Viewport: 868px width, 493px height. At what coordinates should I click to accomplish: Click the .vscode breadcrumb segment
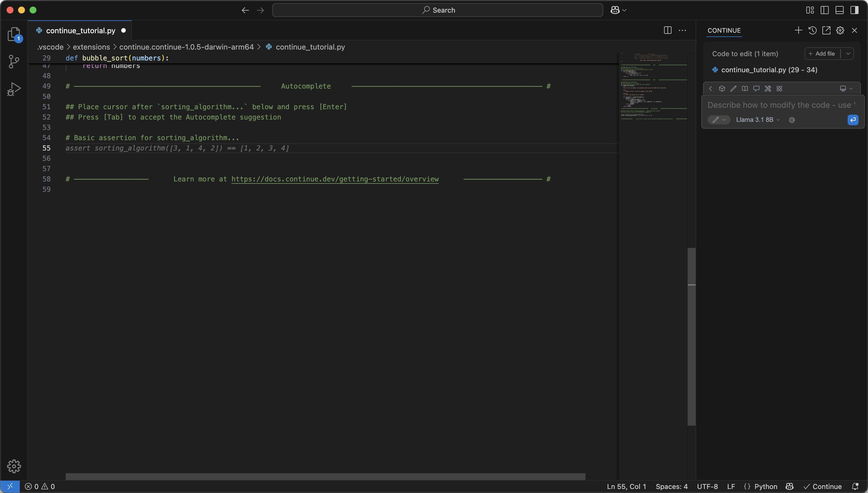point(50,47)
